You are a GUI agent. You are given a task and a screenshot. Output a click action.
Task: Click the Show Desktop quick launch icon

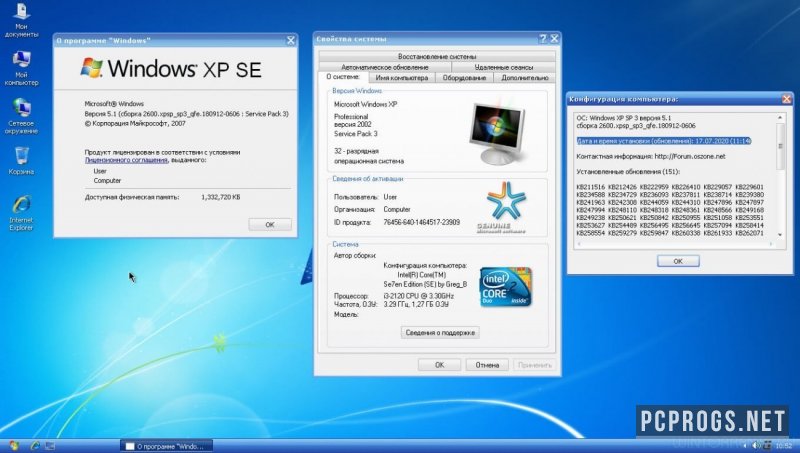(x=49, y=445)
